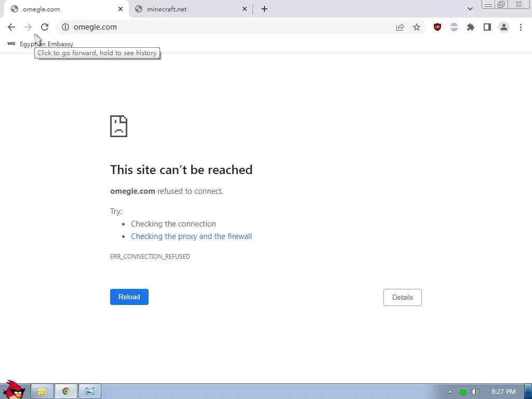This screenshot has height=399, width=532.
Task: Expand the tab search dropdown arrow
Action: coord(470,9)
